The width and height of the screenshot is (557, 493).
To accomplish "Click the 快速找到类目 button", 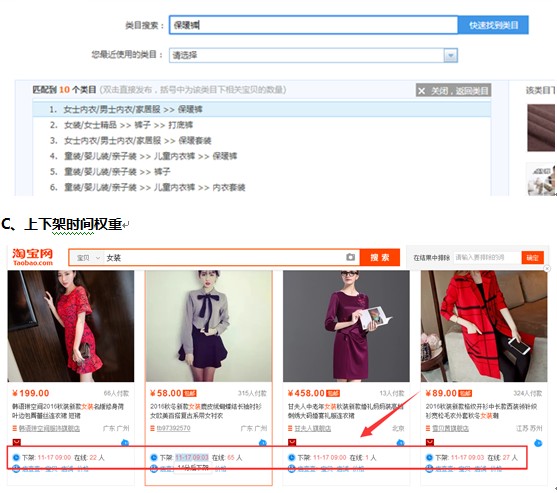I will [493, 25].
